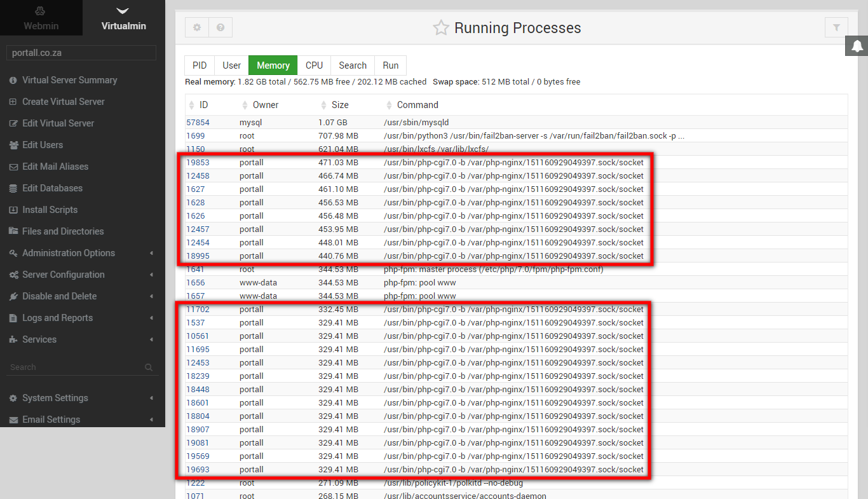Viewport: 868px width, 499px height.
Task: Open process ID 1656
Action: 195,282
